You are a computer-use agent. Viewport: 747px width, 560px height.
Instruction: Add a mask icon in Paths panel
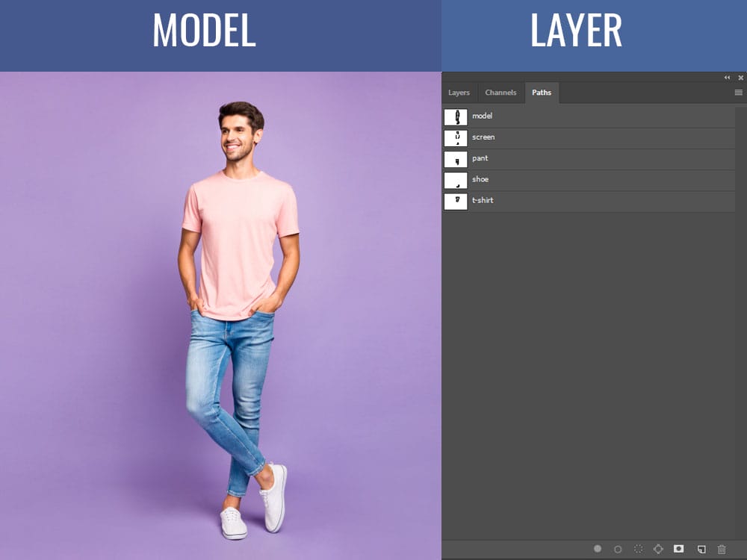(679, 549)
